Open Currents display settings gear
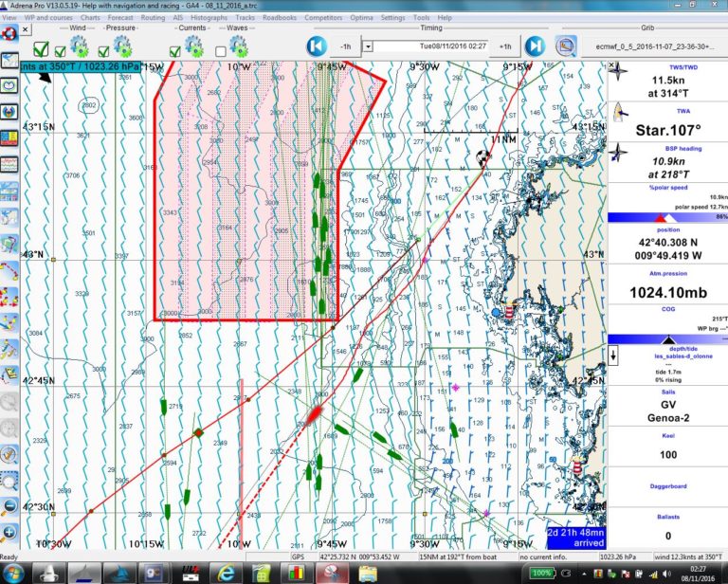728x584 pixels. [193, 46]
